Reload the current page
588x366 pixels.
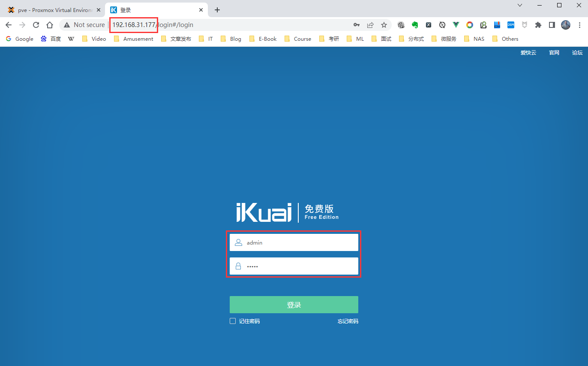click(x=36, y=25)
